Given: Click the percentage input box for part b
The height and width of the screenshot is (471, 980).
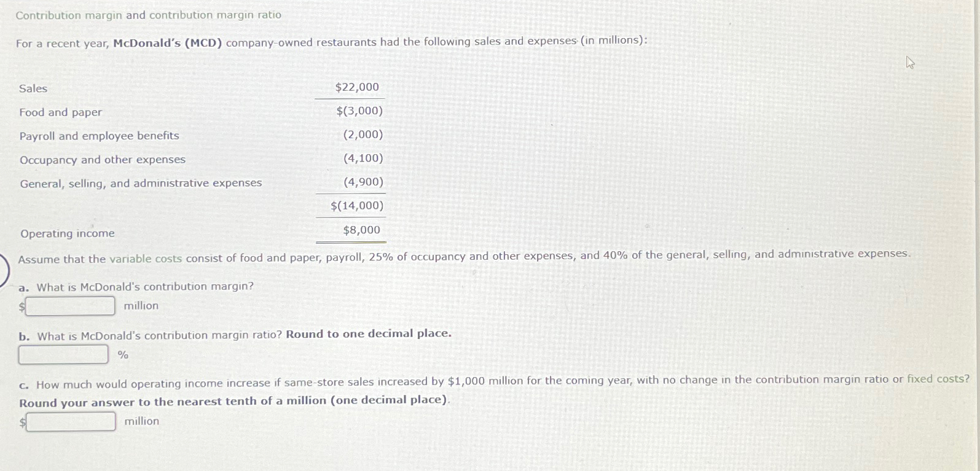Looking at the screenshot, I should (x=63, y=354).
